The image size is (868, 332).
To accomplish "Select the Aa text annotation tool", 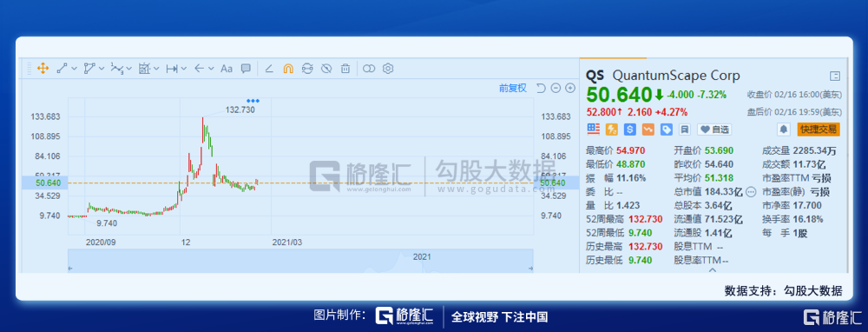I will [x=227, y=69].
